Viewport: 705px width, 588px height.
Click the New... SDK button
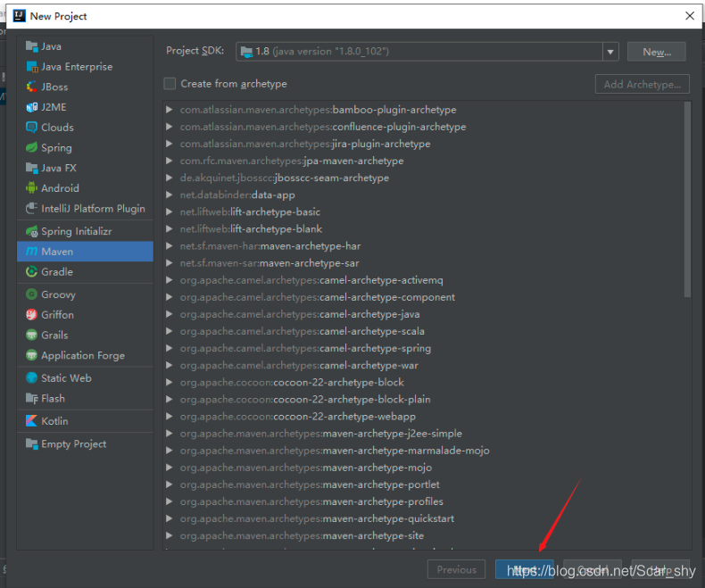[657, 52]
